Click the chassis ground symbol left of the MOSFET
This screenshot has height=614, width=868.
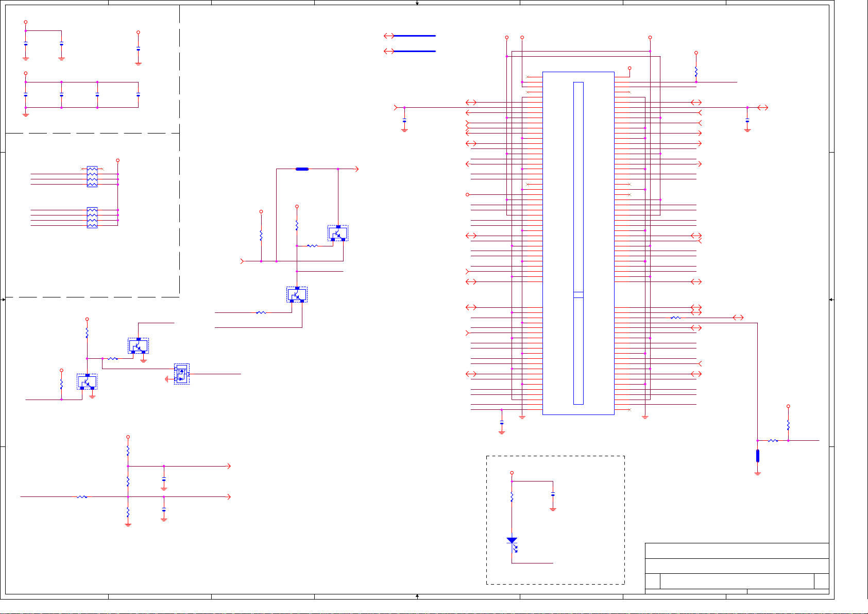point(167,379)
